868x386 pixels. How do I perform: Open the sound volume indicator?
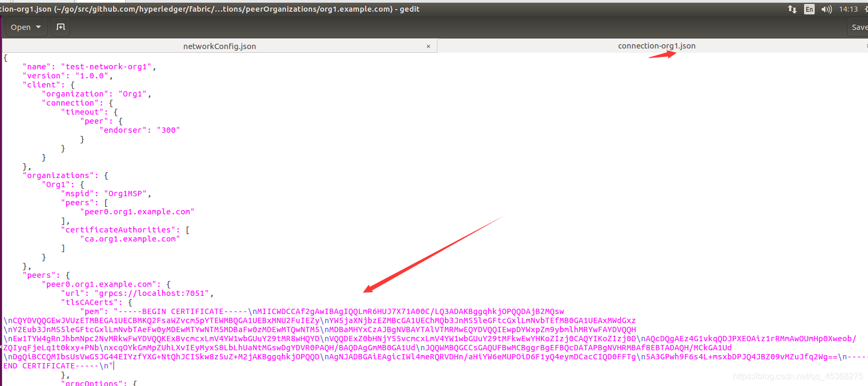point(826,9)
